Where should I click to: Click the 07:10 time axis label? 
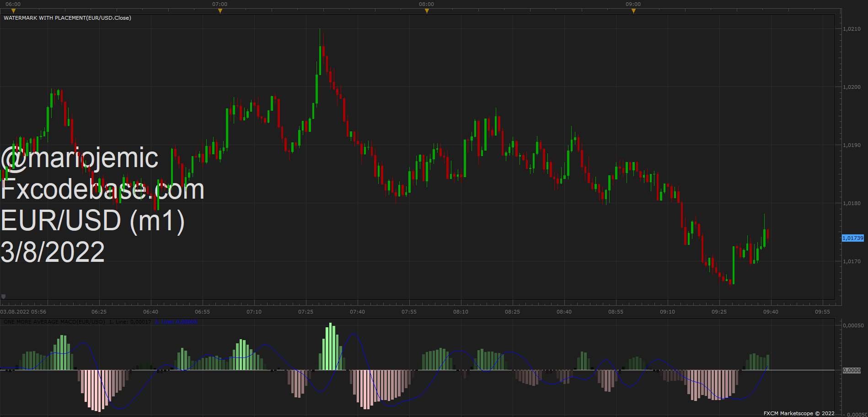254,312
